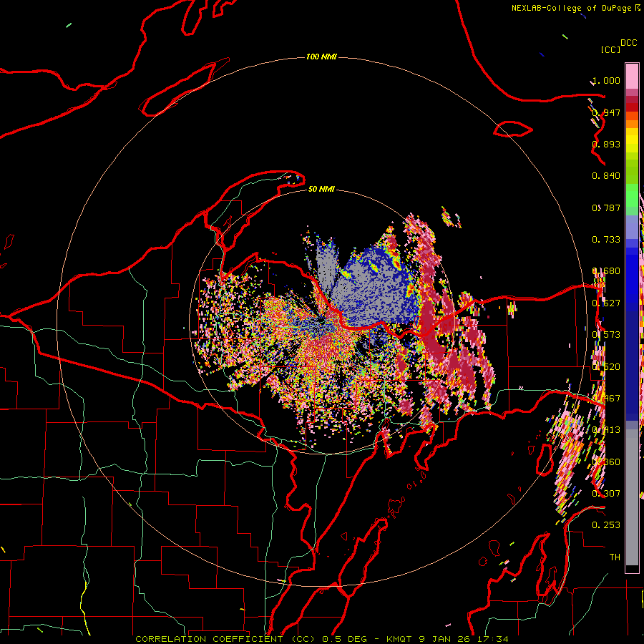This screenshot has height=644, width=644.
Task: Select the 0.627 scale value
Action: (606, 303)
